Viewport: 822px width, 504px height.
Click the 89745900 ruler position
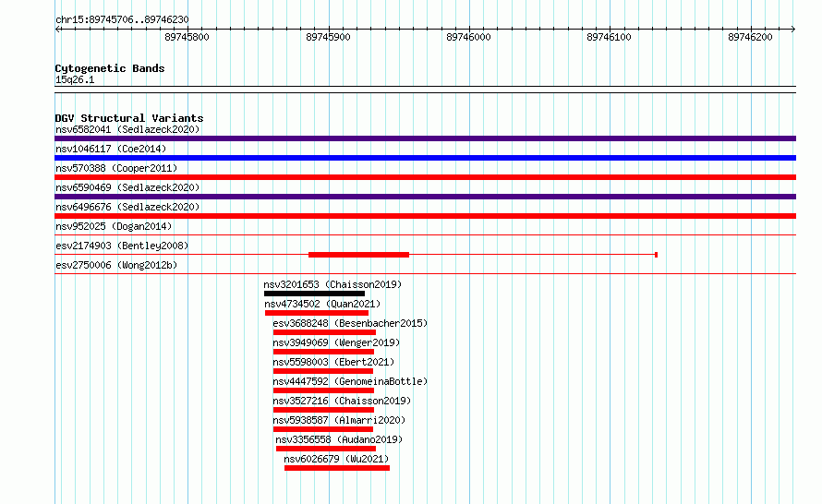coord(328,37)
